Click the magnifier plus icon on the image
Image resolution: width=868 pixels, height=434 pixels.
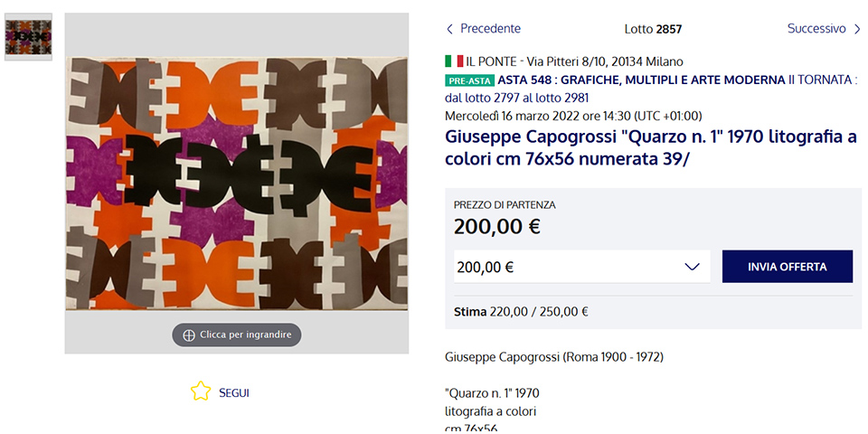(x=189, y=335)
